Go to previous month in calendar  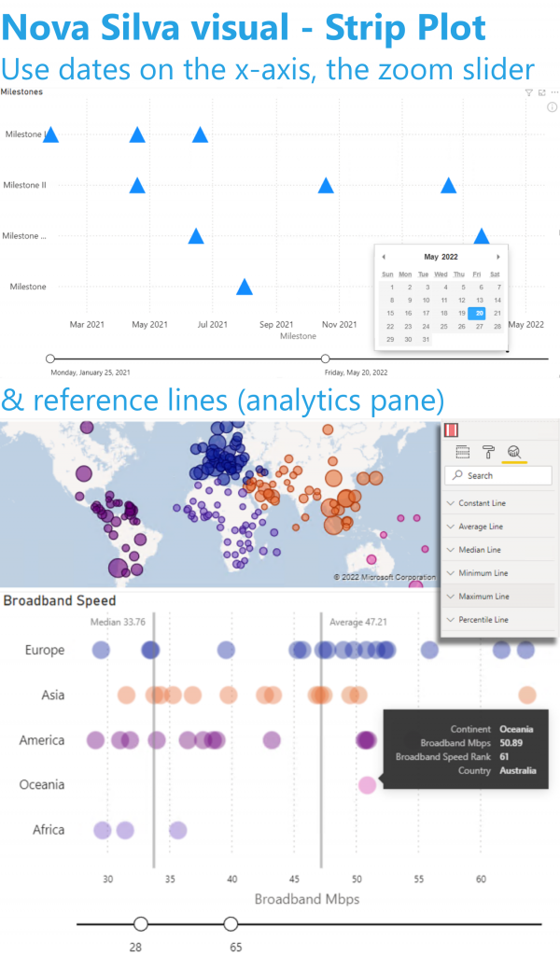click(x=384, y=258)
